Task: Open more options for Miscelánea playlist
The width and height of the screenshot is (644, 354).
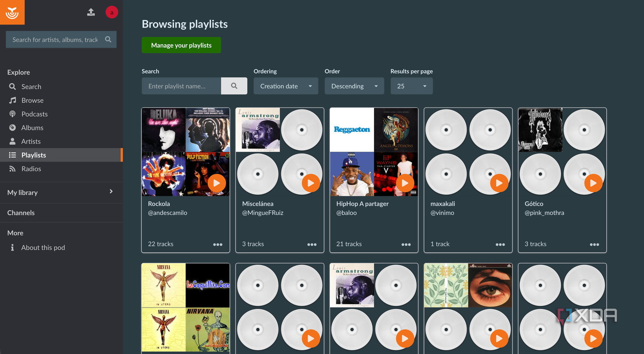Action: [x=312, y=244]
